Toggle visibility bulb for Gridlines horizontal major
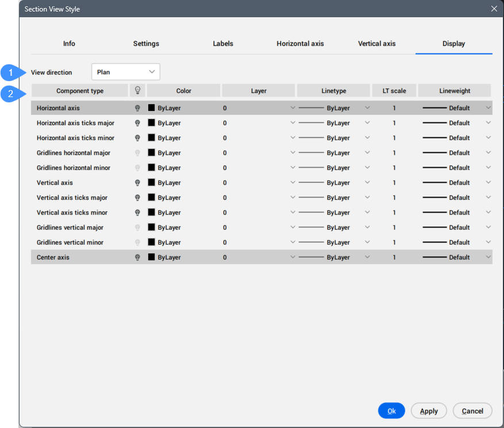The width and height of the screenshot is (504, 428). (x=137, y=153)
